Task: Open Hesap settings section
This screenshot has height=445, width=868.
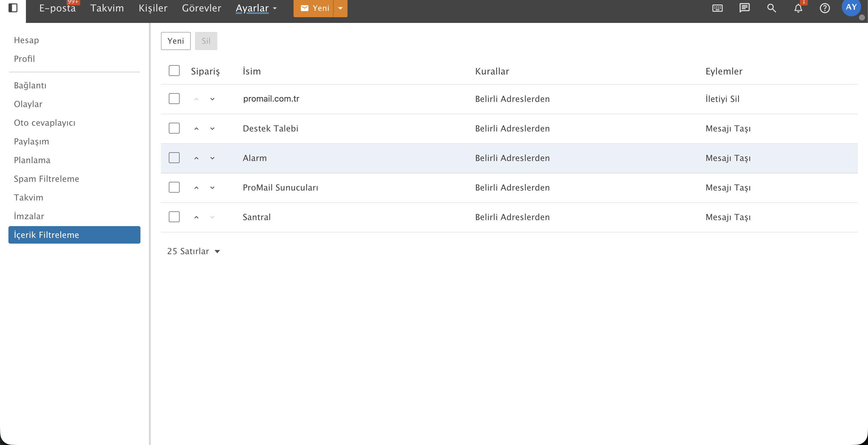Action: point(26,40)
